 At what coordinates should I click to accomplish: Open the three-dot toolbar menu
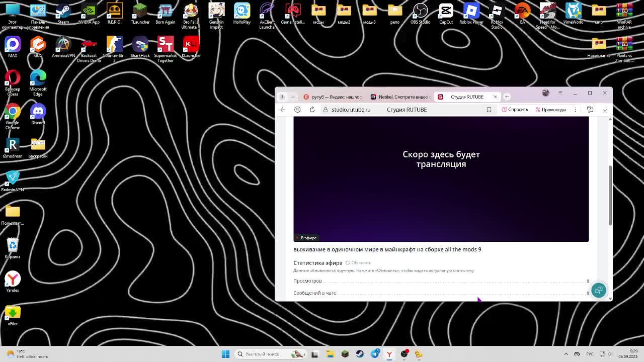(575, 110)
